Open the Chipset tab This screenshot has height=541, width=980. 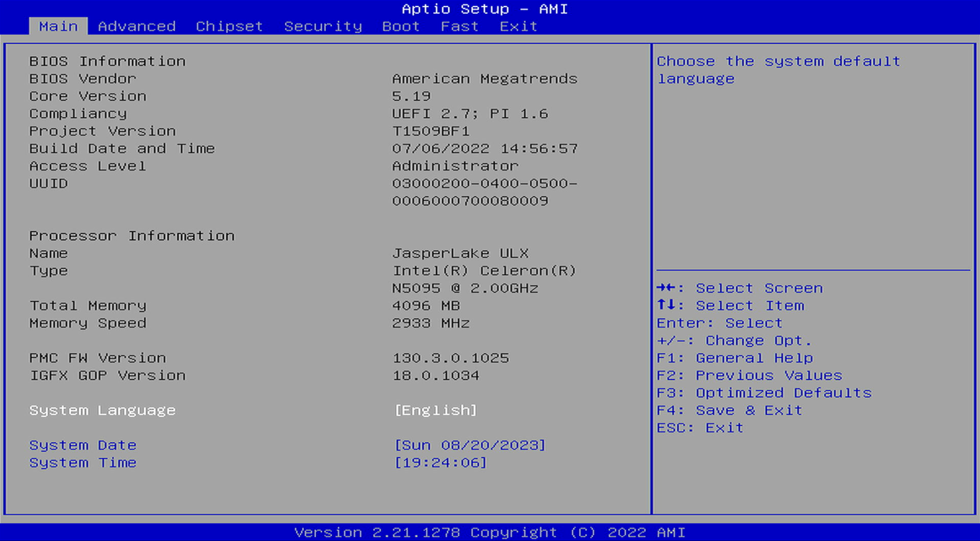pos(229,26)
